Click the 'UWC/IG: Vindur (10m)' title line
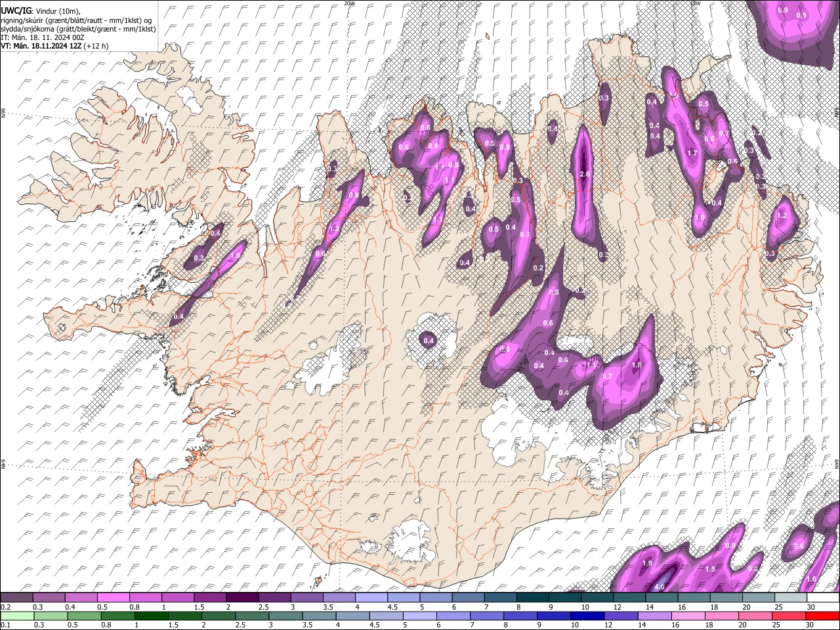The height and width of the screenshot is (630, 840). [x=40, y=10]
